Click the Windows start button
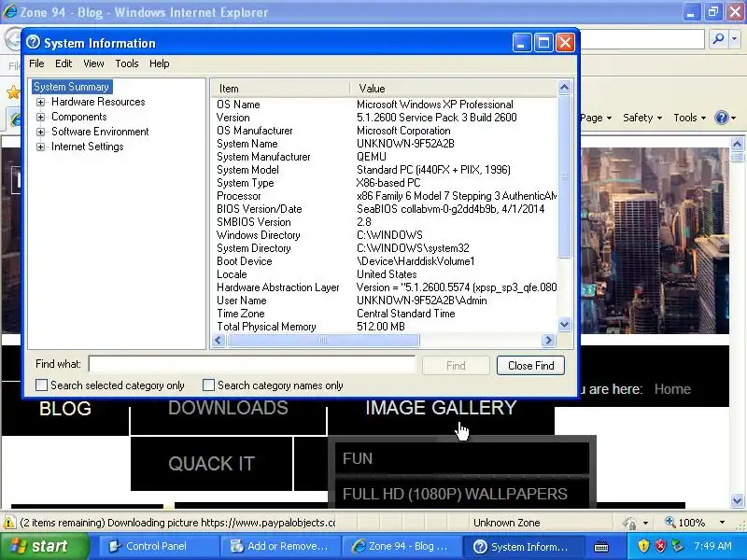This screenshot has height=560, width=747. (44, 546)
